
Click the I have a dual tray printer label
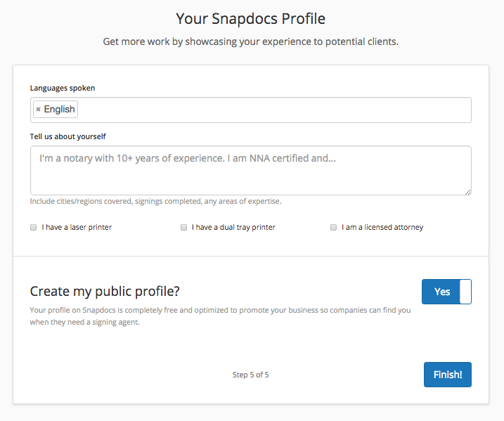click(x=233, y=228)
